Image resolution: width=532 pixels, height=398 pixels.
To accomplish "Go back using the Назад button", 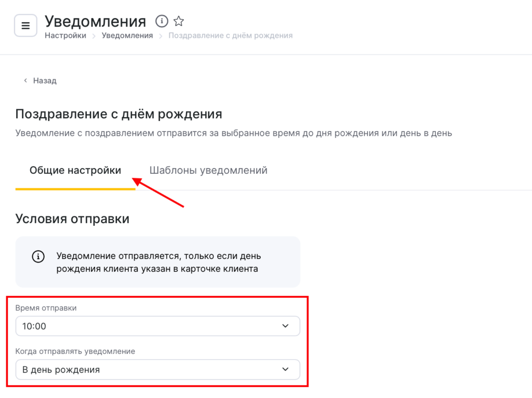I will (45, 81).
